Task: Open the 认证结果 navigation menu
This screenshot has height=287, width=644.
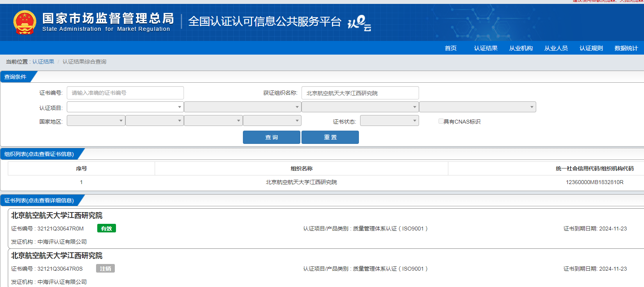Action: click(486, 48)
